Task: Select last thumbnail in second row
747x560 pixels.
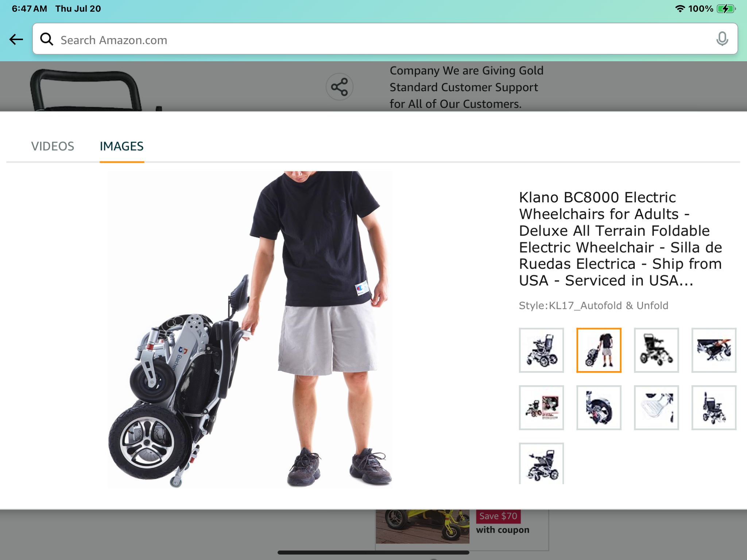Action: click(714, 408)
